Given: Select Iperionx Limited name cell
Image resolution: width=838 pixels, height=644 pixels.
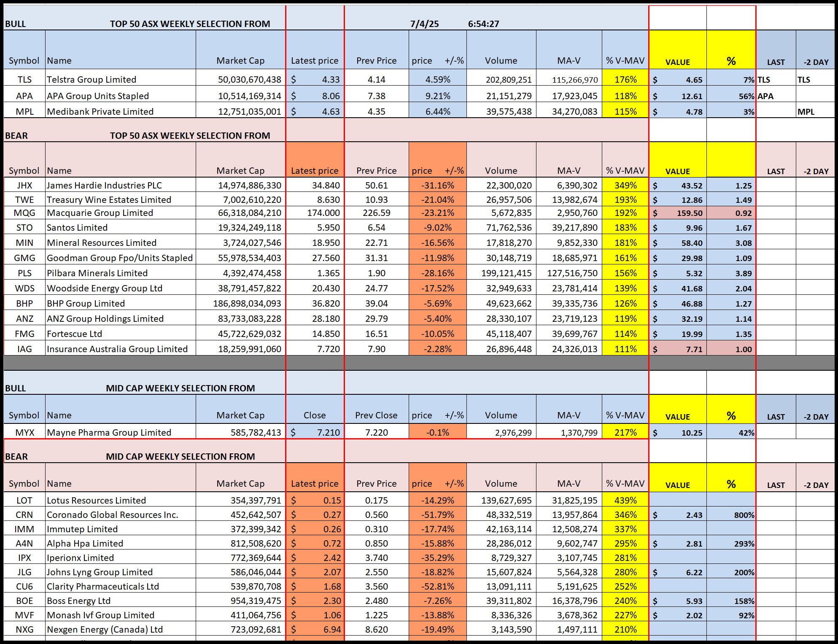Looking at the screenshot, I should point(121,558).
